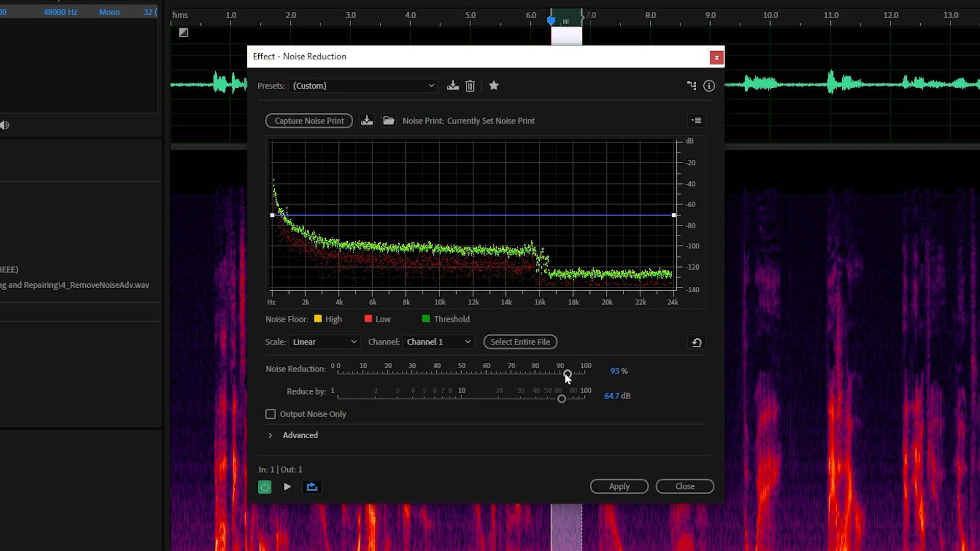Save the current noise print to disk
This screenshot has height=551, width=980.
coord(366,121)
